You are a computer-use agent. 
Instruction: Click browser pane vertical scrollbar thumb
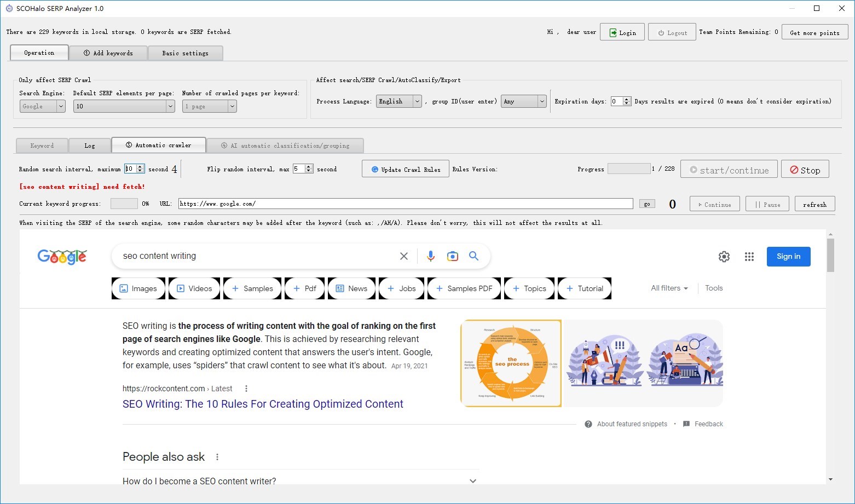click(x=830, y=254)
